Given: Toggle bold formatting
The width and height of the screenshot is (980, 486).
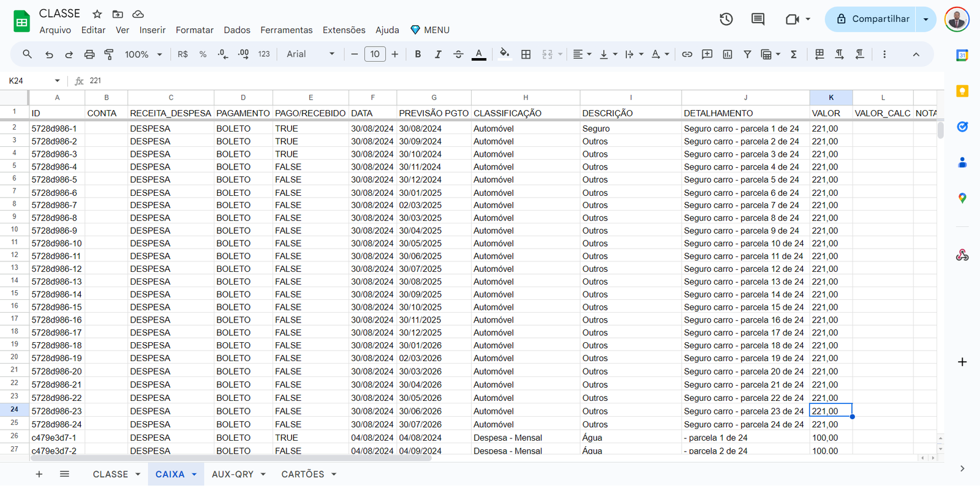Looking at the screenshot, I should [x=418, y=54].
